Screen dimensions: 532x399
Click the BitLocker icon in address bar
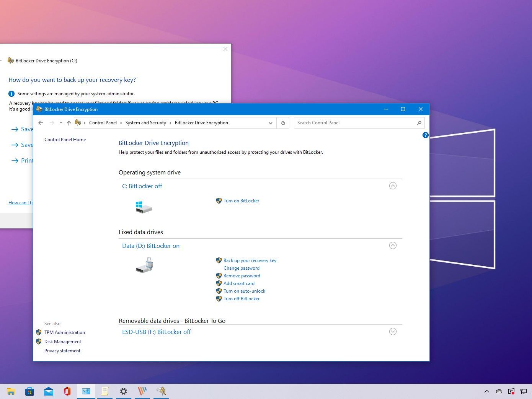point(78,123)
